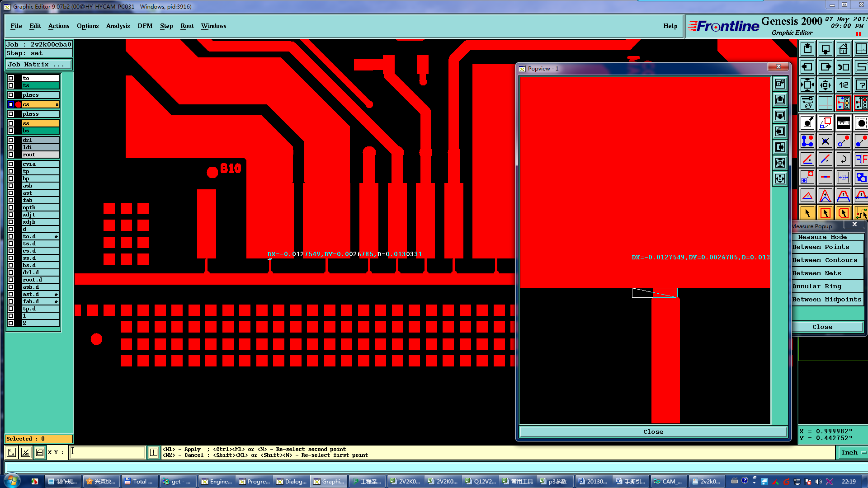Click the red color swatch of cs layer

pyautogui.click(x=18, y=104)
